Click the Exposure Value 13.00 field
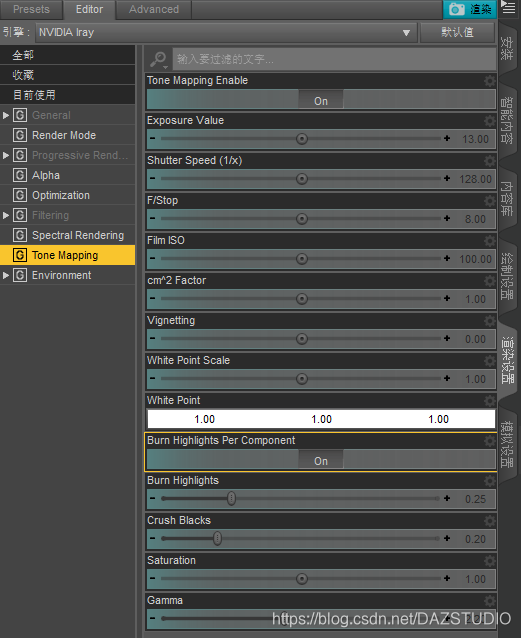The height and width of the screenshot is (638, 521). point(475,139)
